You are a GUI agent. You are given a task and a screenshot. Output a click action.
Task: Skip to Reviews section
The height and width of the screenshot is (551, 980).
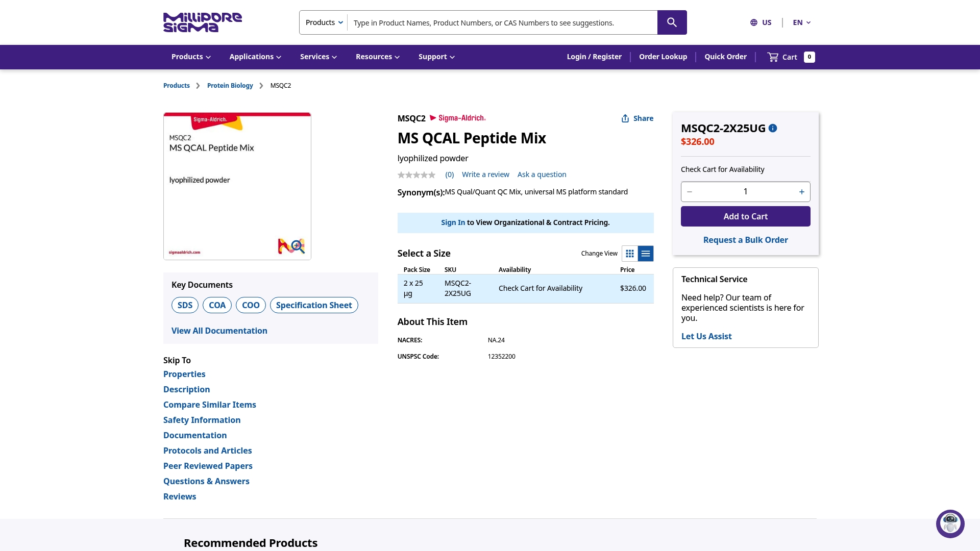180,496
